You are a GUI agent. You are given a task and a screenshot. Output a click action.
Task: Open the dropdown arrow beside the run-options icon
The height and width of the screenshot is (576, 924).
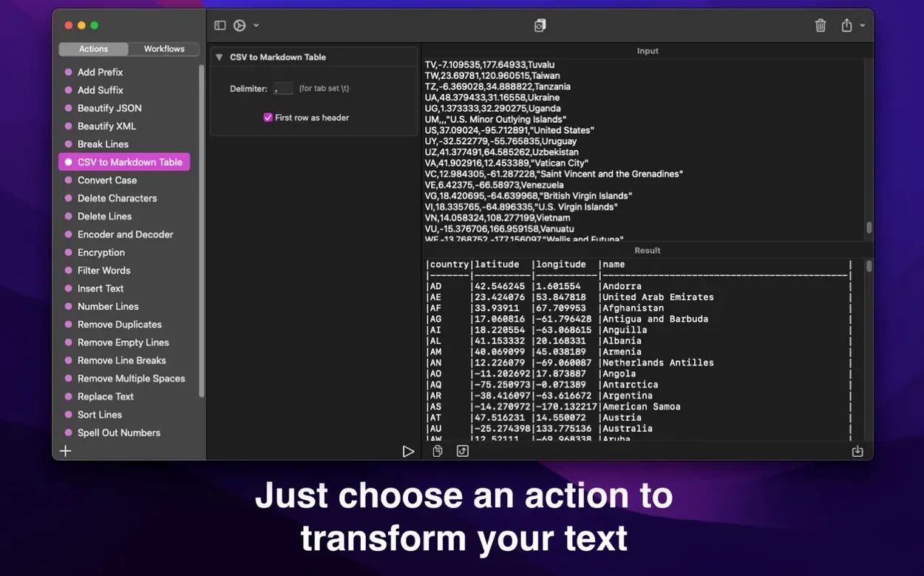257,25
